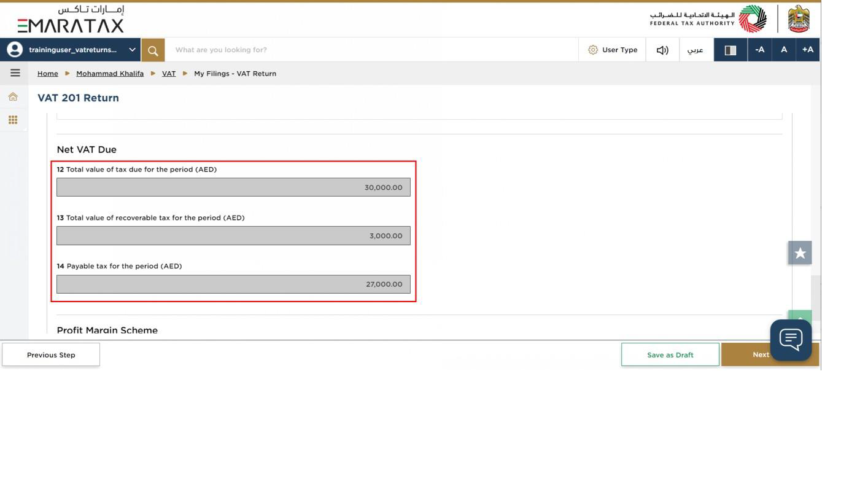Select the 'Net VAT Due' heading
The height and width of the screenshot is (492, 868).
[x=87, y=149]
